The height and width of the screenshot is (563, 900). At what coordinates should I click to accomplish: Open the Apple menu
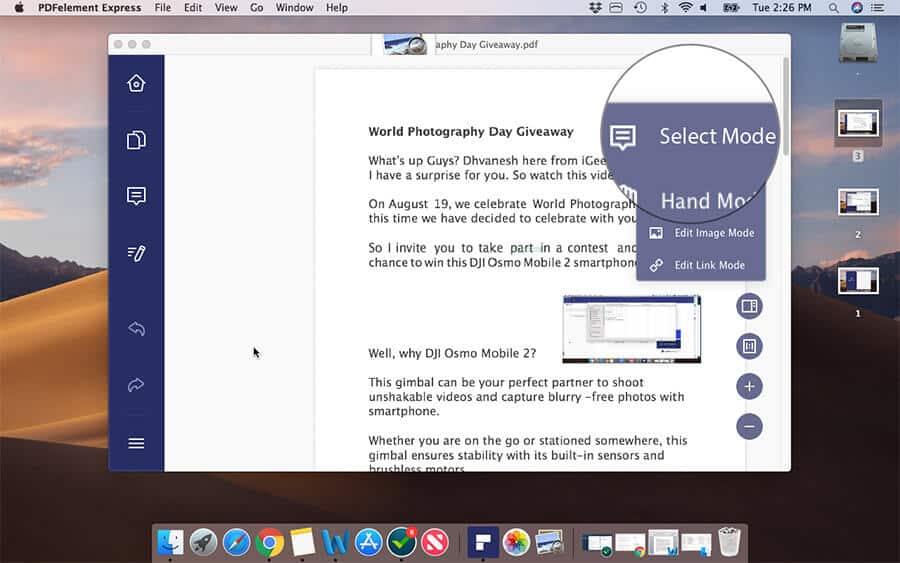(18, 7)
